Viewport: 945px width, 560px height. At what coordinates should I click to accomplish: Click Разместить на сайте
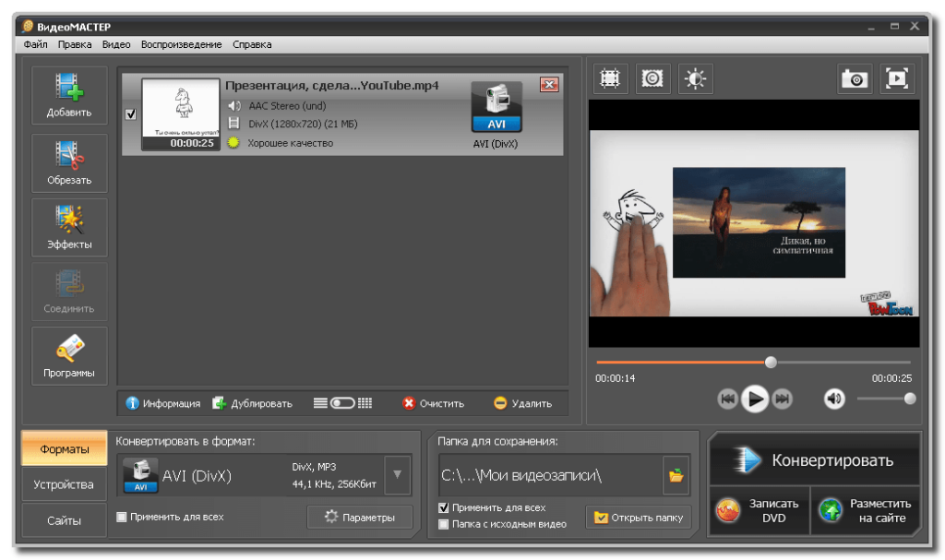tap(866, 510)
